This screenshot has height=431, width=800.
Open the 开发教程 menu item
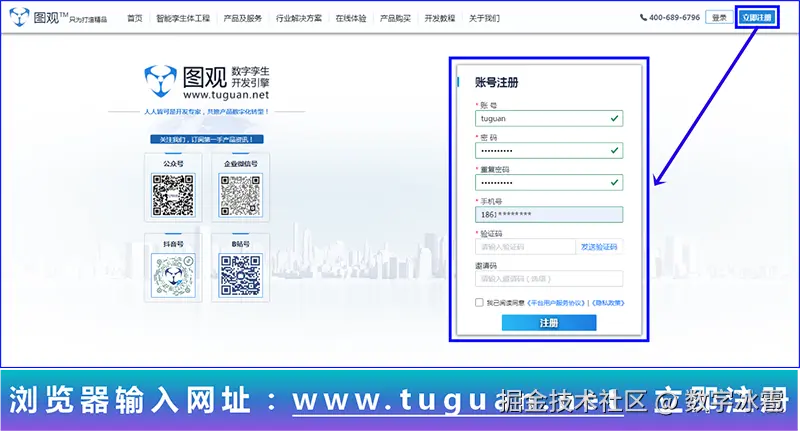coord(440,18)
